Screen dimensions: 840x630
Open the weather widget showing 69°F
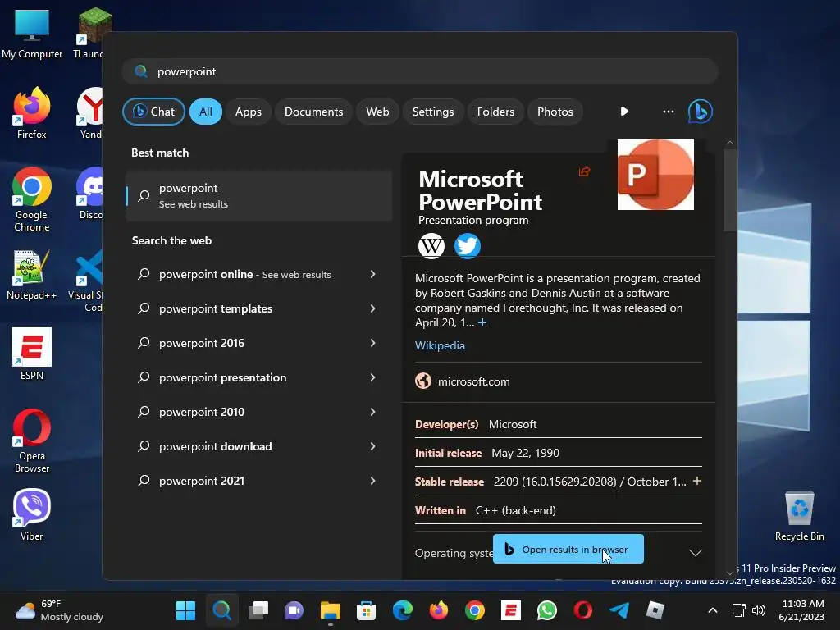pos(59,610)
